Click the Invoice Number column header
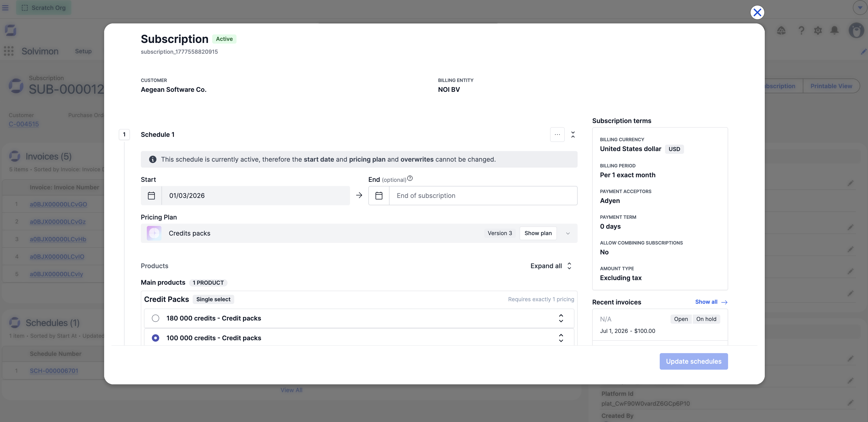 tap(64, 187)
